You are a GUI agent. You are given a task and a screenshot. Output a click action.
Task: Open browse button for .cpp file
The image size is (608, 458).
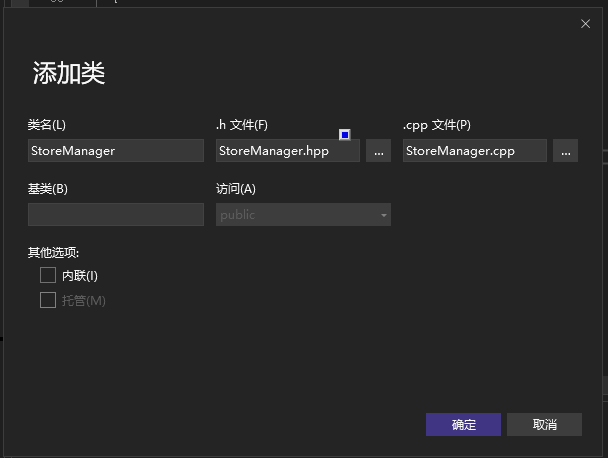click(565, 151)
